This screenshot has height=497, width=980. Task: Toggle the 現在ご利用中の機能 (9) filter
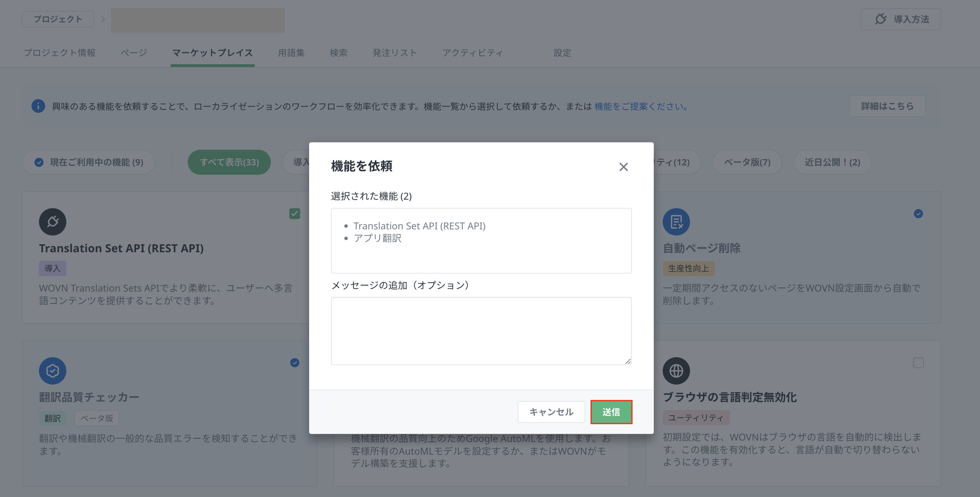88,162
